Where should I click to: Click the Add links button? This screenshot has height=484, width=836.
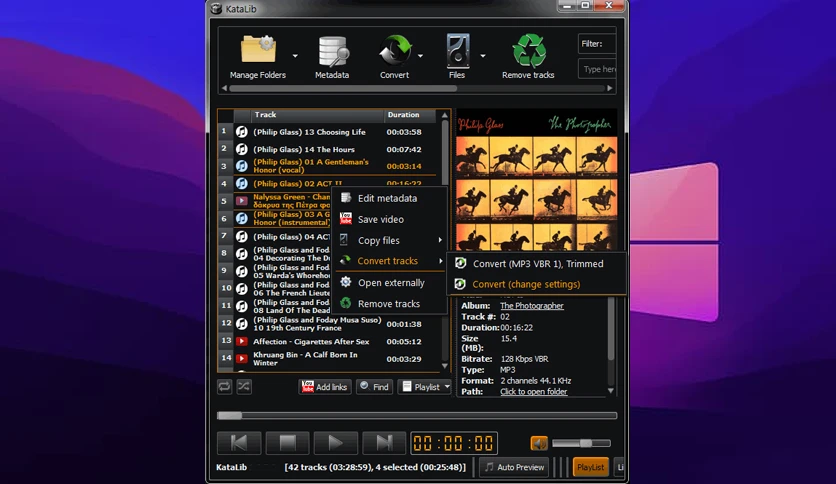(x=325, y=387)
